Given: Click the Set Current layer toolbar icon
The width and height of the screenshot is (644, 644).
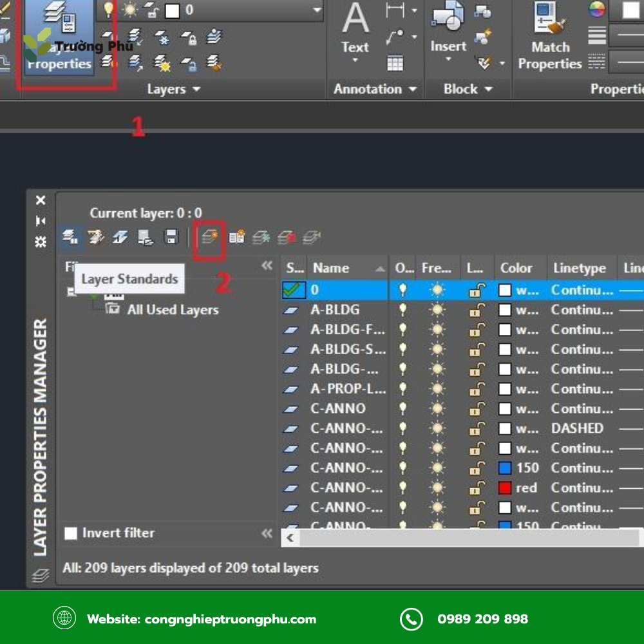Looking at the screenshot, I should click(x=311, y=238).
